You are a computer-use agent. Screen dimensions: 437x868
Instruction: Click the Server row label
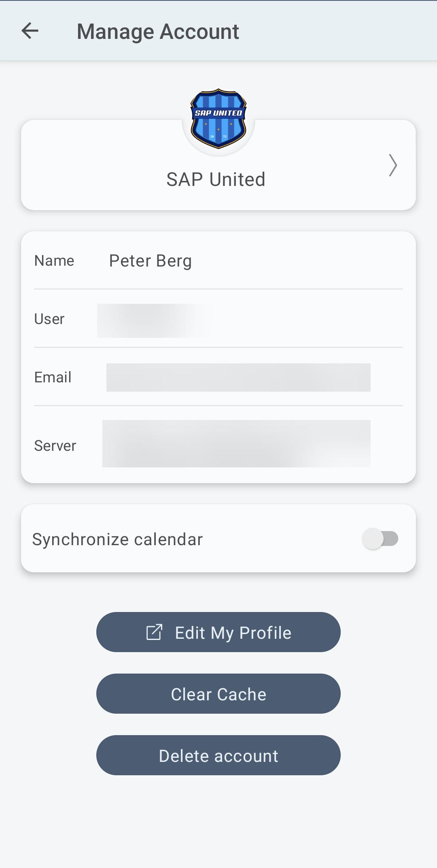[x=55, y=446]
